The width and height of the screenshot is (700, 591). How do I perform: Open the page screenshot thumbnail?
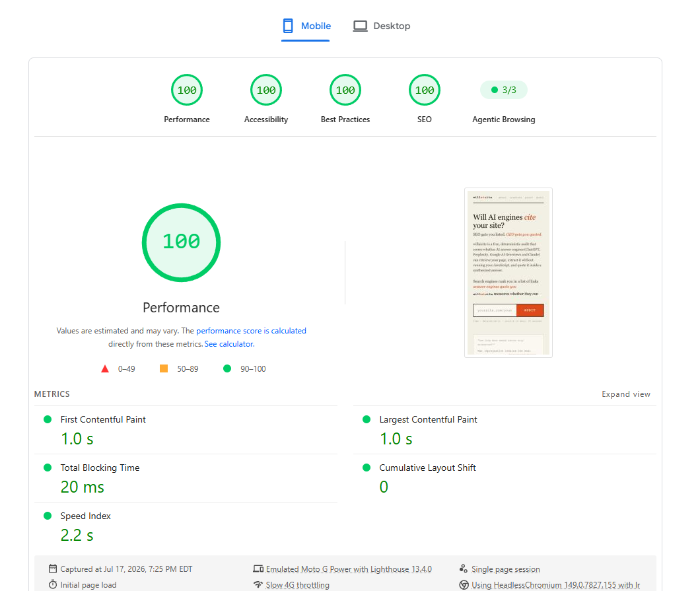coord(508,273)
